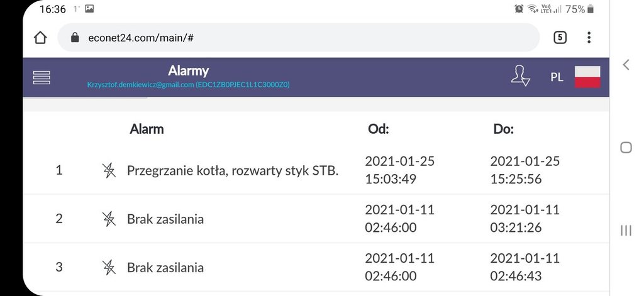This screenshot has height=296, width=644.
Task: Select 'Przegrzanie kotła, rozwarty styk STB.' alarm
Action: tap(233, 170)
